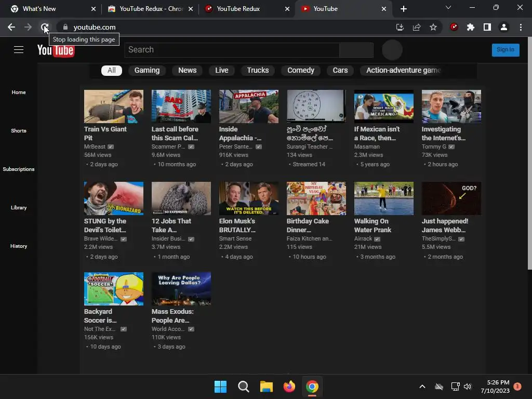Image resolution: width=532 pixels, height=399 pixels.
Task: Open History in sidebar
Action: (19, 246)
